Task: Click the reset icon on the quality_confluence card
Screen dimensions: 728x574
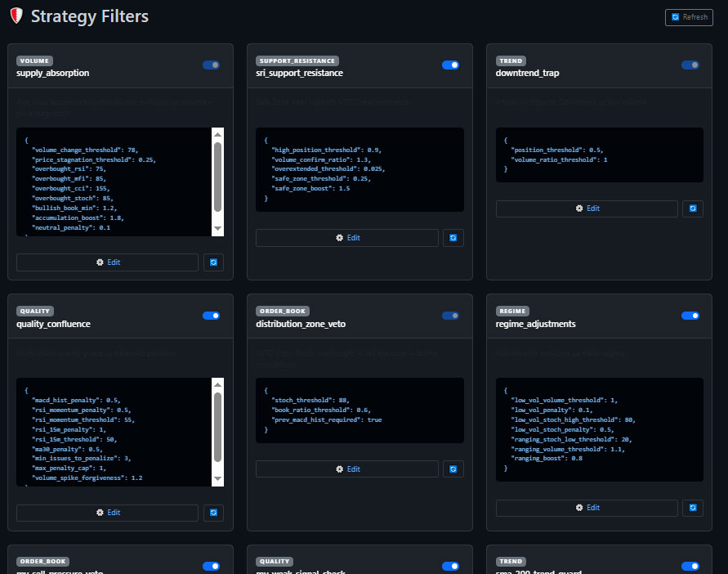Action: 213,512
